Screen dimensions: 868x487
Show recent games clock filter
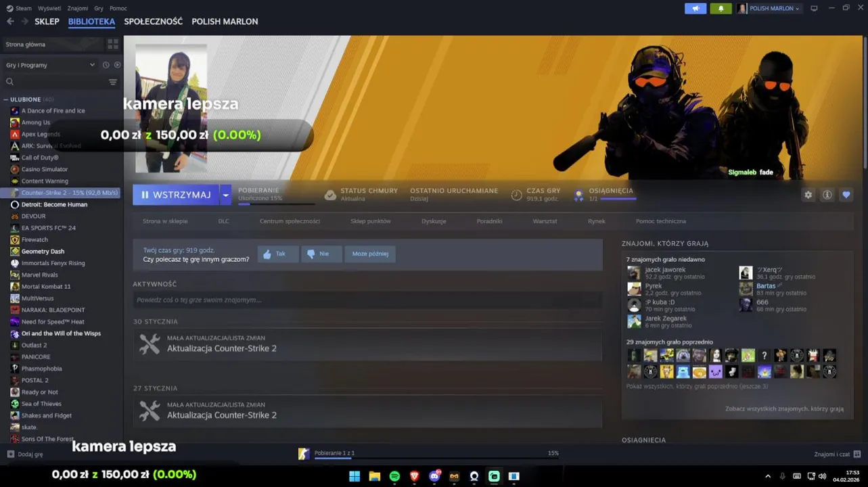(106, 65)
